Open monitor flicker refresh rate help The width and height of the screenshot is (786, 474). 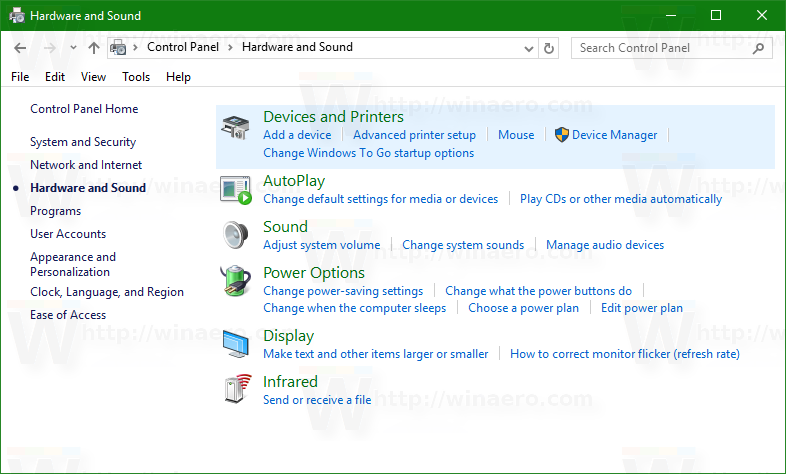625,354
